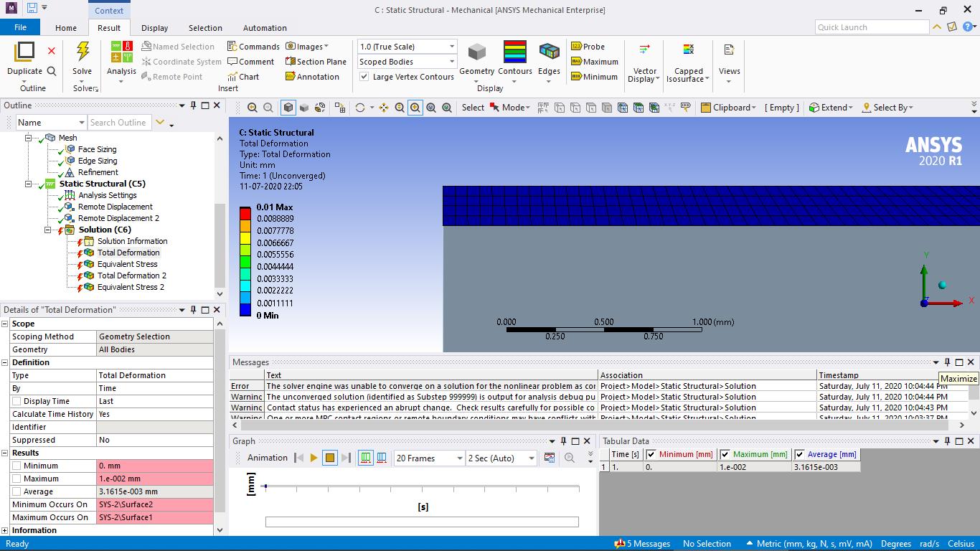This screenshot has width=980, height=551.
Task: Open the 2 Sec (Auto) dropdown
Action: click(x=501, y=458)
